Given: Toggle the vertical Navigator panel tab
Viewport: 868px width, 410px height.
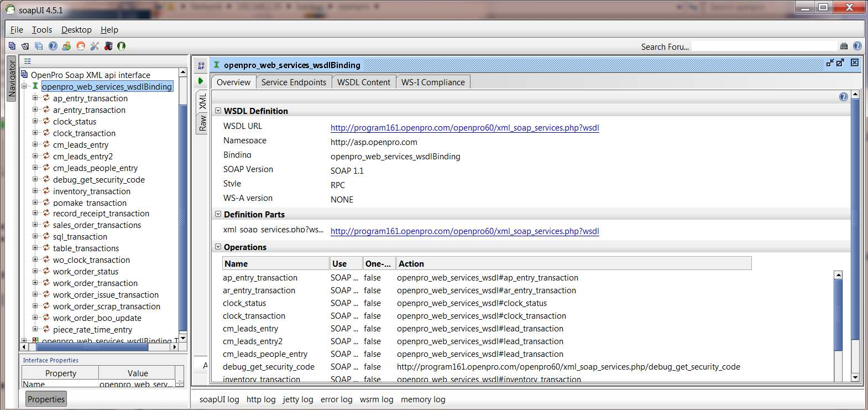Looking at the screenshot, I should tap(12, 79).
